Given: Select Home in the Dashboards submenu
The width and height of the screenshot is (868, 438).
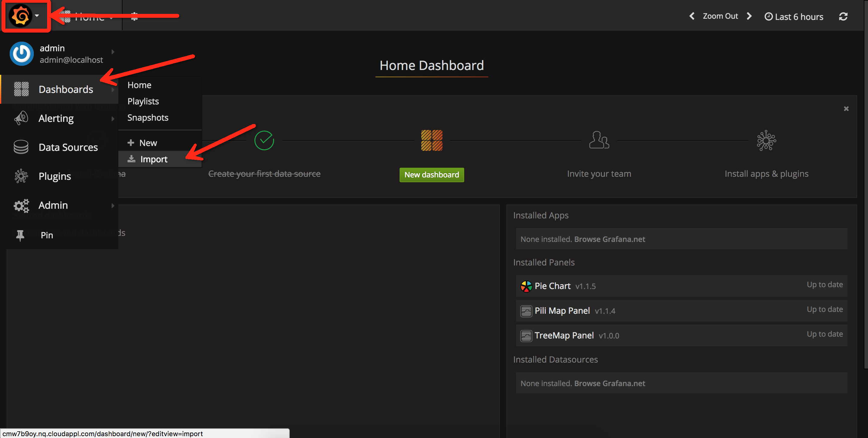Looking at the screenshot, I should tap(139, 85).
